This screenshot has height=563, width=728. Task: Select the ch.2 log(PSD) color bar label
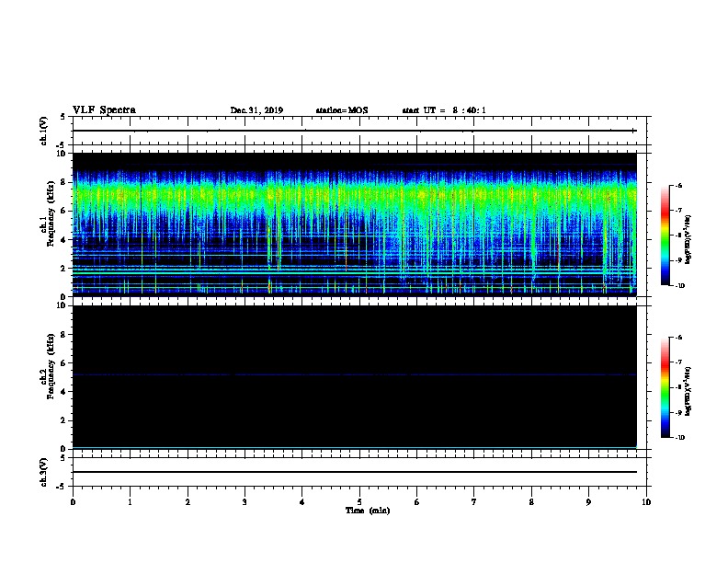click(x=688, y=392)
